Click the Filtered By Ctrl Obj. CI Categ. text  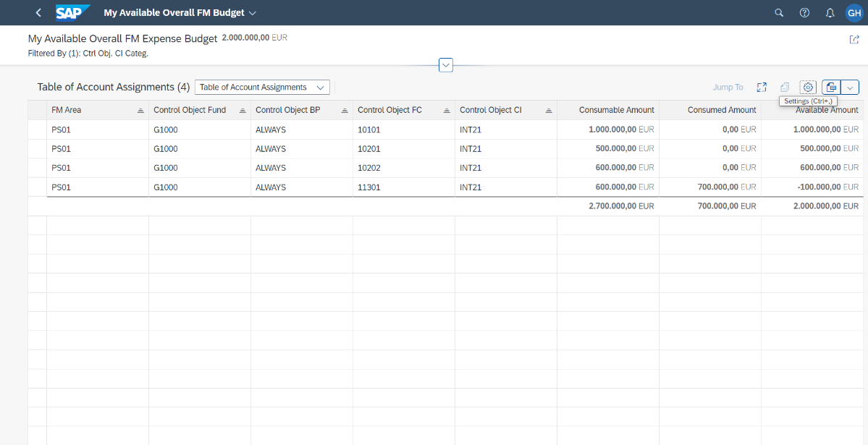88,54
